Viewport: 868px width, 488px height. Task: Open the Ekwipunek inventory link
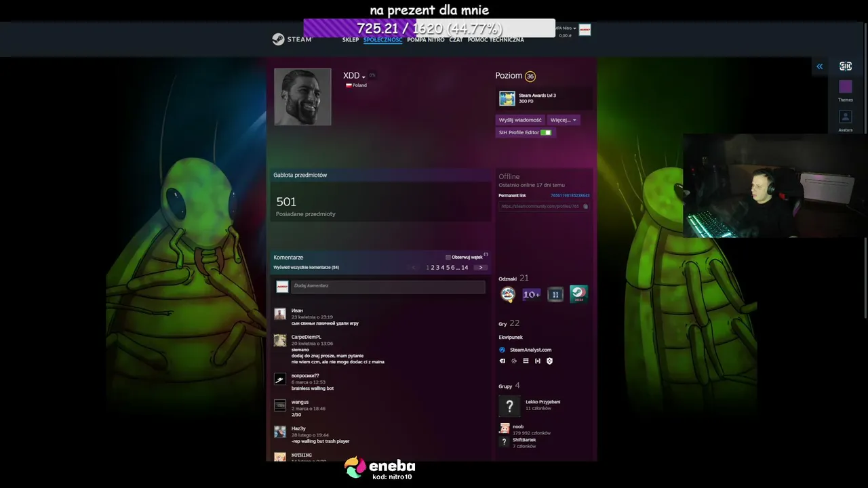(511, 337)
